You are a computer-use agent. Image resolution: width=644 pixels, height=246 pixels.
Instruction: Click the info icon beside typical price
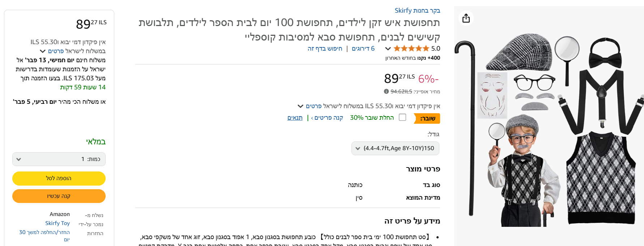tap(386, 92)
